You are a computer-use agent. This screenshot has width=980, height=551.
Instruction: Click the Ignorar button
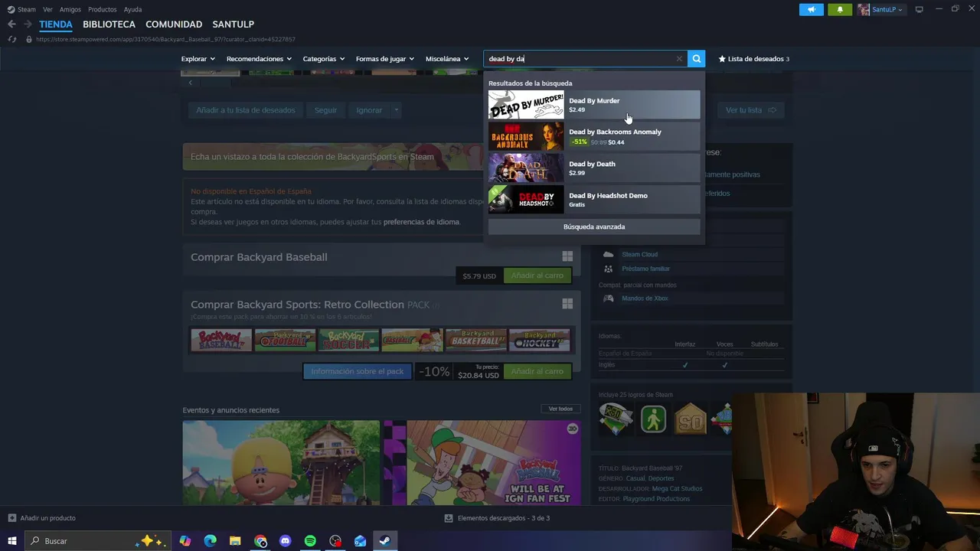(369, 110)
